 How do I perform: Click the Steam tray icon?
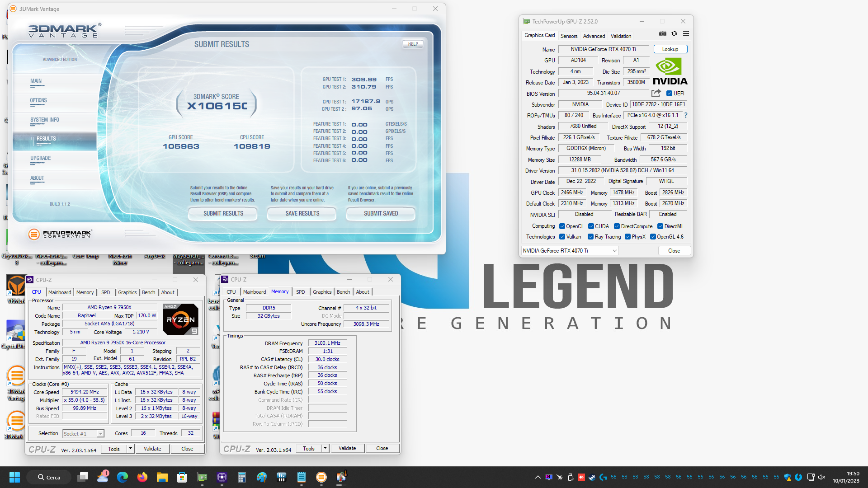coord(592,477)
